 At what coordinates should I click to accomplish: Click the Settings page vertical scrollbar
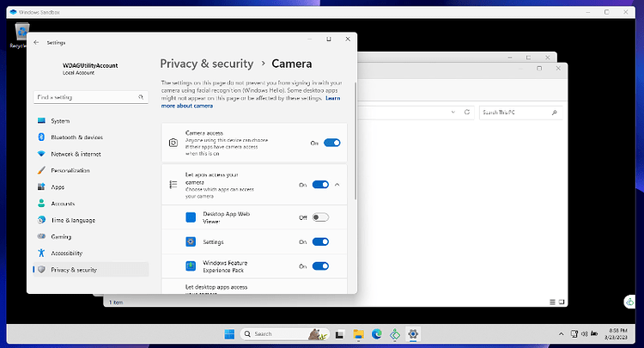coord(355,141)
